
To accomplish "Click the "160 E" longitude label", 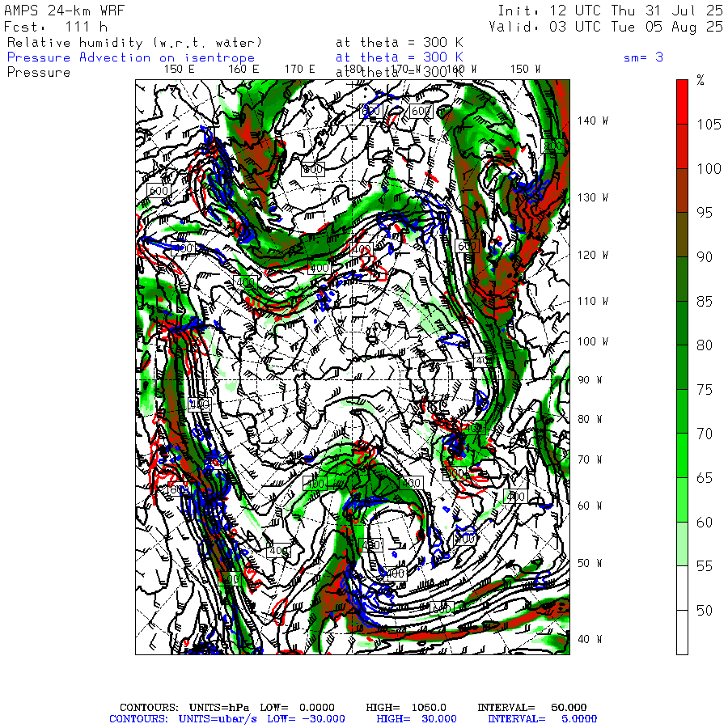I will tap(243, 70).
